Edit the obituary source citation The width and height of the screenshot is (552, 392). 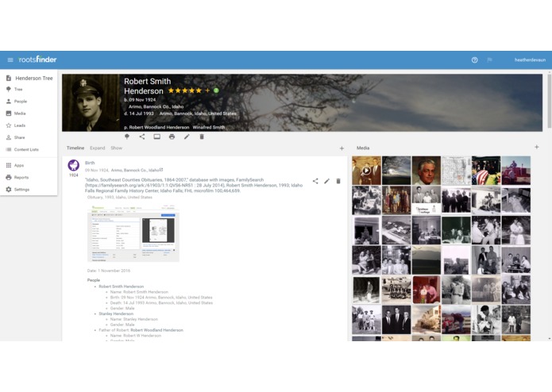click(326, 181)
